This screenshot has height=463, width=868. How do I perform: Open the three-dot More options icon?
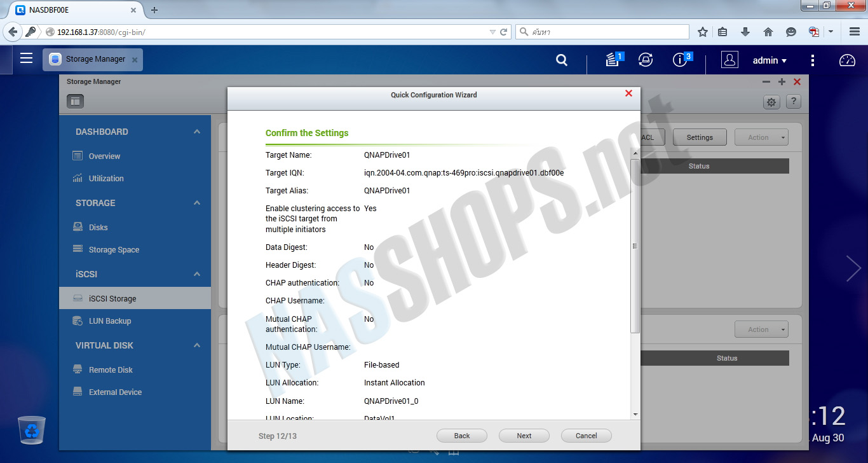click(x=813, y=60)
